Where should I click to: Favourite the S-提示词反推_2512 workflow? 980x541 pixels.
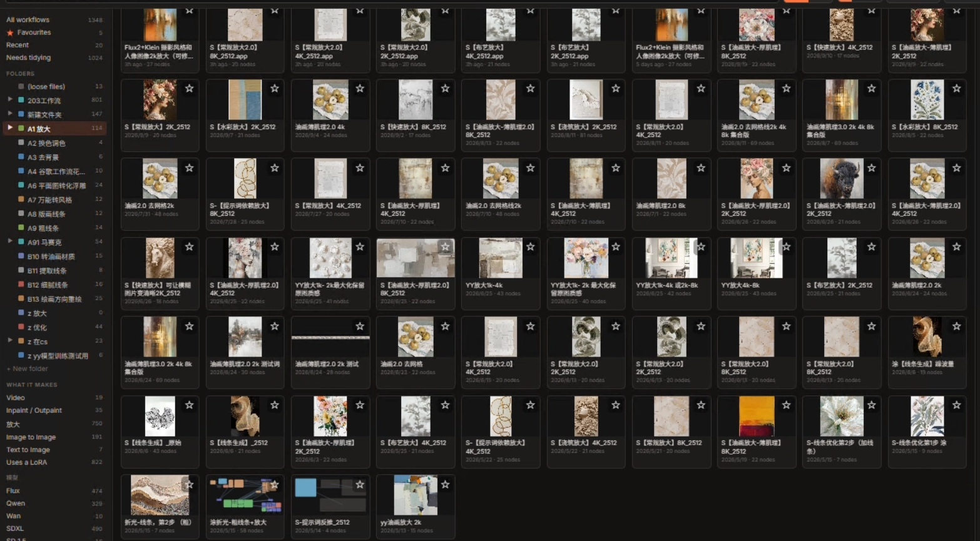click(x=360, y=485)
